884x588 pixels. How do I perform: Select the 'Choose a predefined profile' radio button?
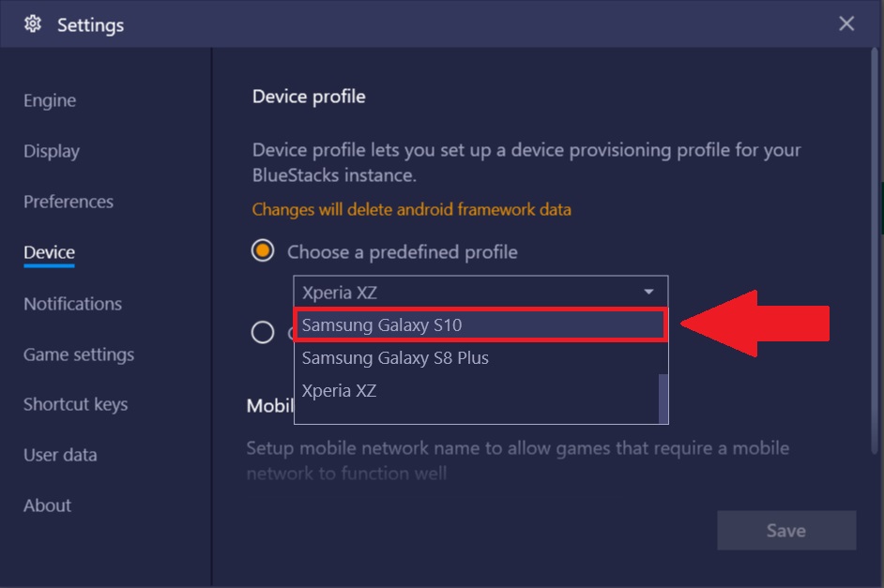point(263,250)
